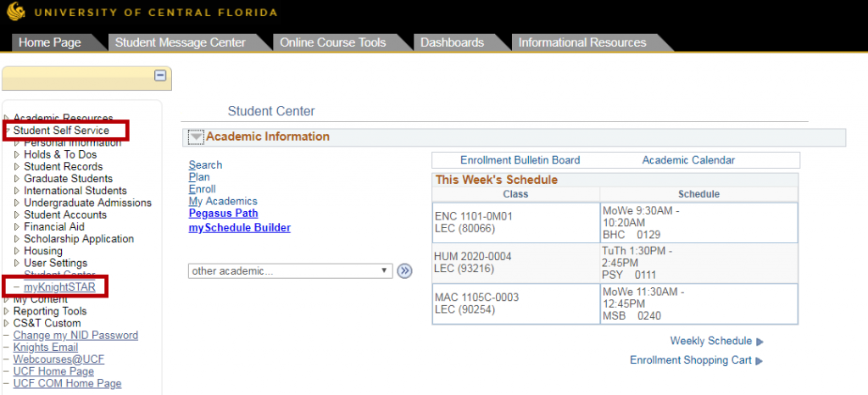Open the Webcourses@UCF link
The height and width of the screenshot is (395, 868).
58,359
